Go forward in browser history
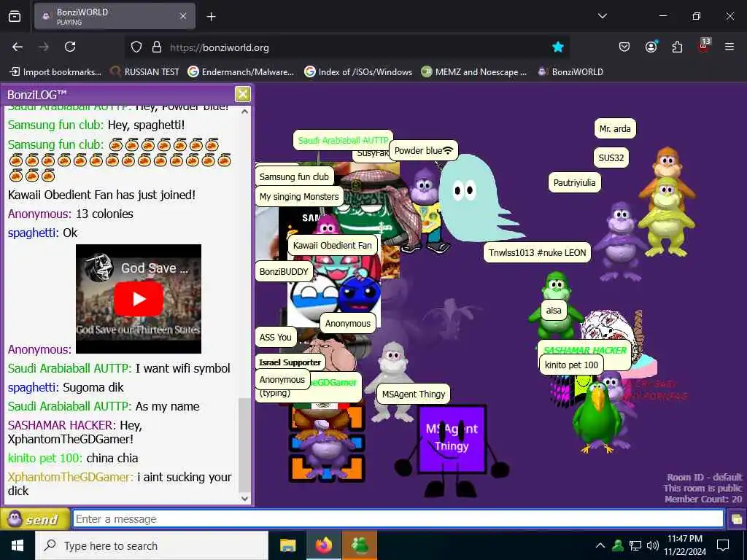 44,47
